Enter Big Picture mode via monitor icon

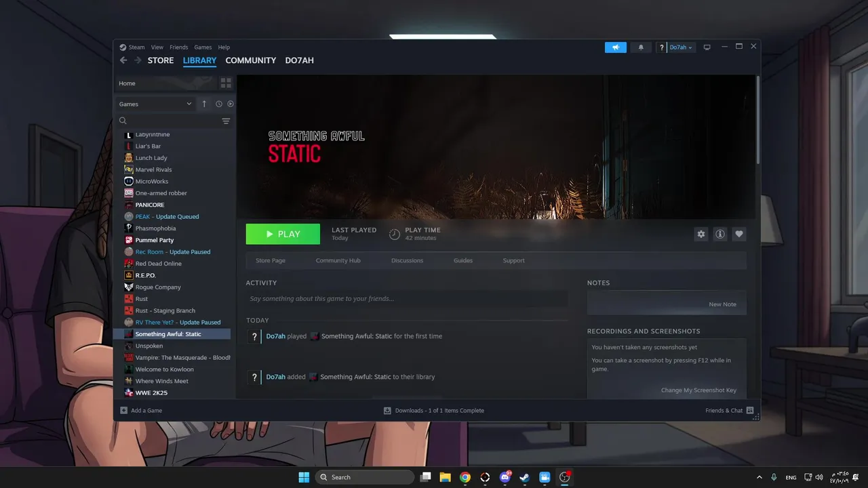(707, 47)
